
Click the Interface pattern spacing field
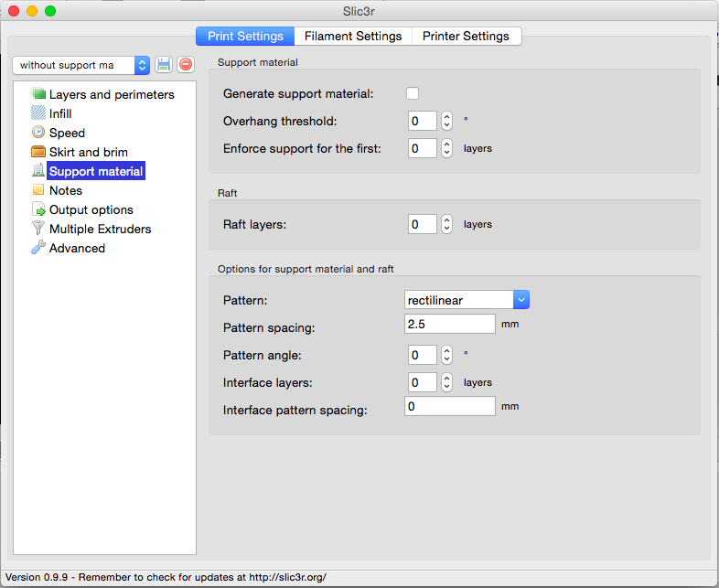click(450, 407)
